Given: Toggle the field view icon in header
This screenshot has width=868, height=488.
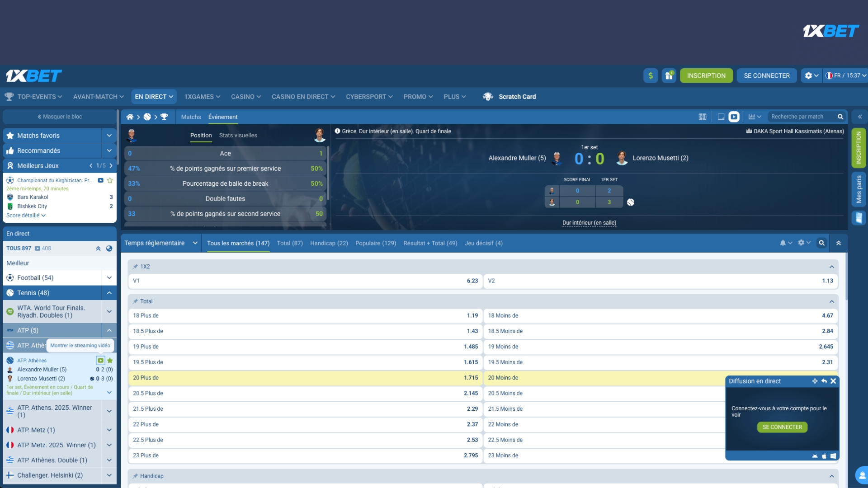Looking at the screenshot, I should point(703,117).
